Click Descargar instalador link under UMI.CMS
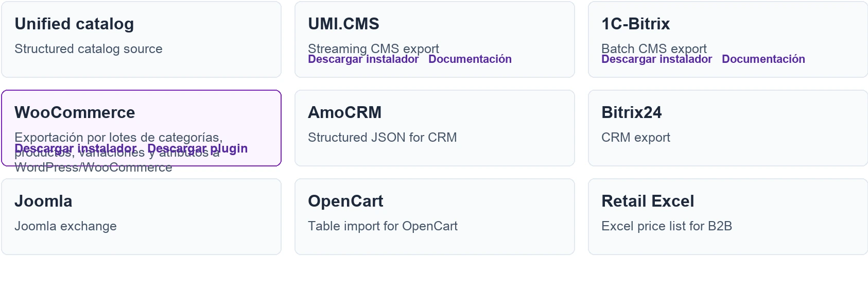 (363, 59)
